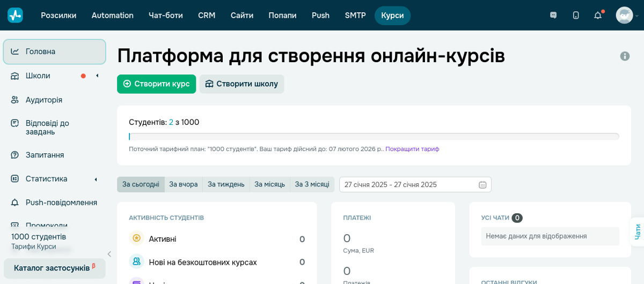
Task: Click the Нові на безкоштовних курсах icon
Action: (136, 261)
